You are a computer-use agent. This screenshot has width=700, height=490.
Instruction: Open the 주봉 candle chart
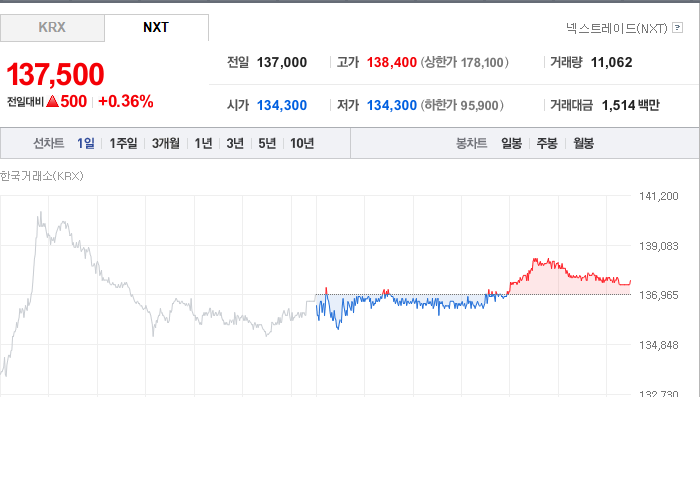coord(547,143)
